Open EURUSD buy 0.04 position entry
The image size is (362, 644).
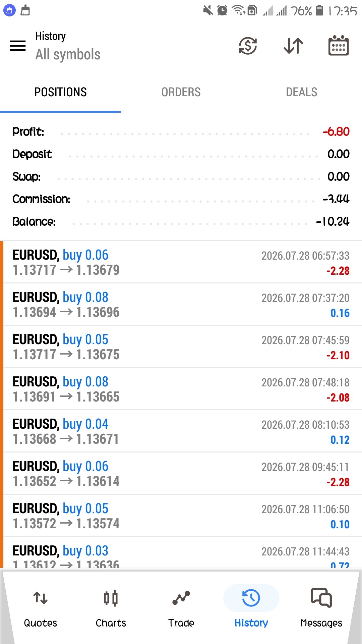(x=181, y=431)
